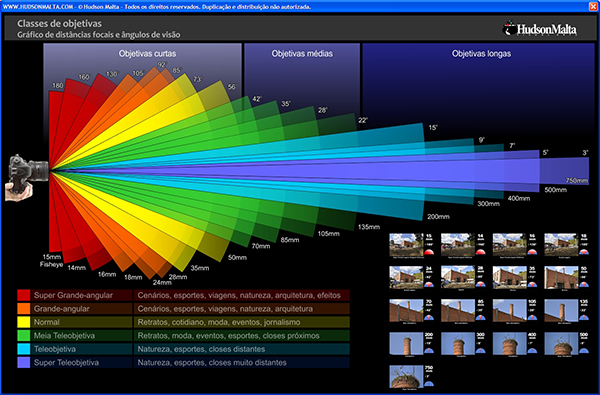Click the angle dome icon beside 24mm thumbnail
600x395 pixels.
(429, 285)
